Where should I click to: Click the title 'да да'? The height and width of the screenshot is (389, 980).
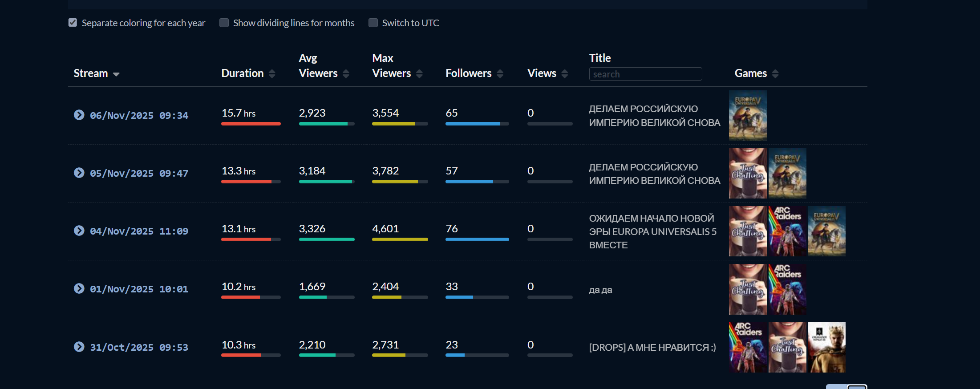(601, 290)
